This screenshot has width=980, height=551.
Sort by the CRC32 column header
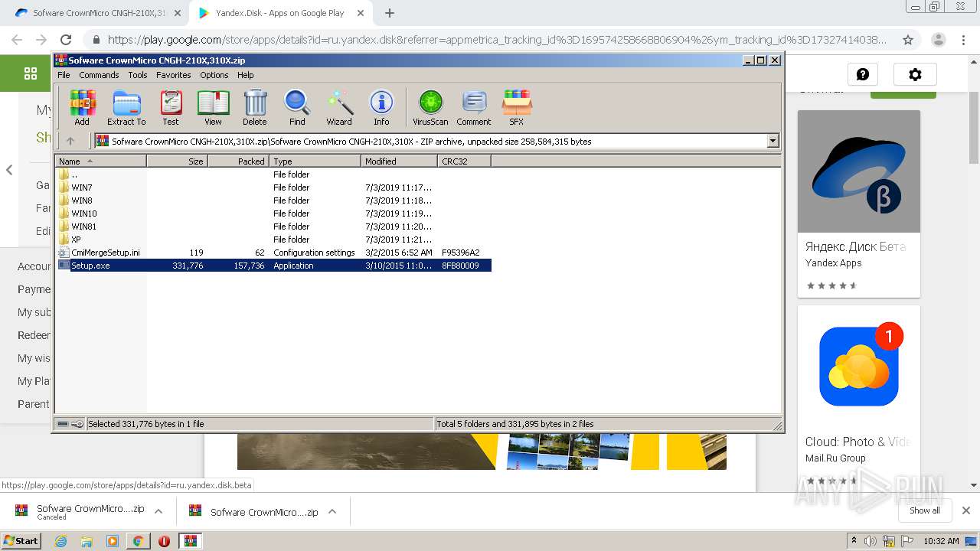click(464, 161)
